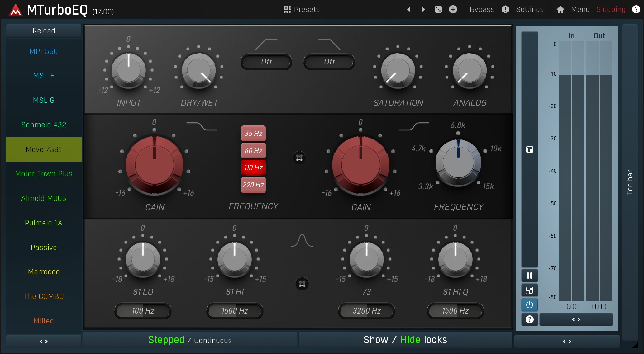
Task: Go to previous preset arrow
Action: pos(409,9)
